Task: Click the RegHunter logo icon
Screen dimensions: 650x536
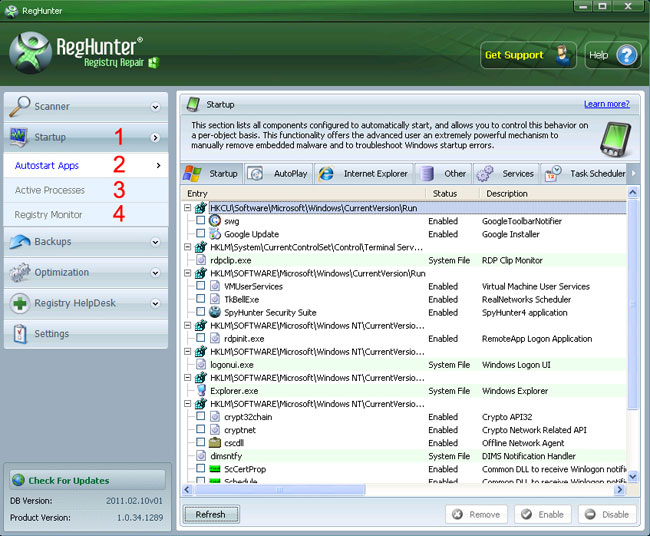Action: pyautogui.click(x=32, y=55)
